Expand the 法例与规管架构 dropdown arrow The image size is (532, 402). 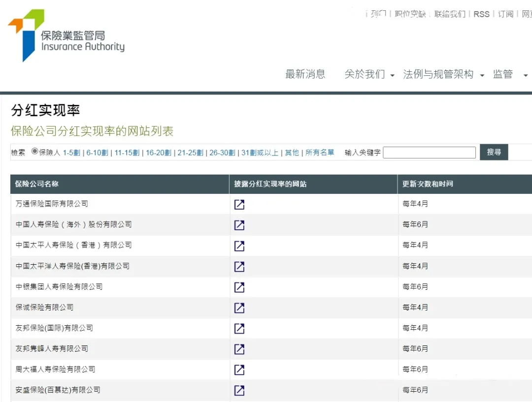[x=482, y=76]
